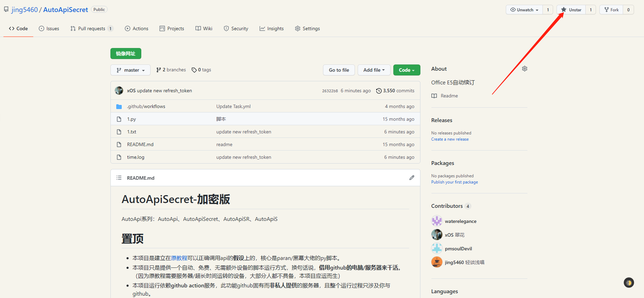The height and width of the screenshot is (298, 644).
Task: Open the 1.txt file
Action: click(132, 132)
